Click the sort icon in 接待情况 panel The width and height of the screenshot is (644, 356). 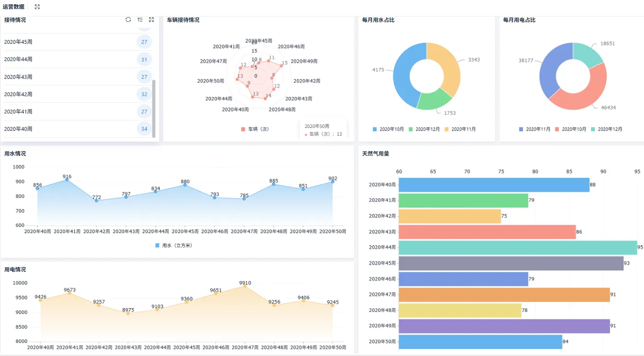[x=140, y=20]
